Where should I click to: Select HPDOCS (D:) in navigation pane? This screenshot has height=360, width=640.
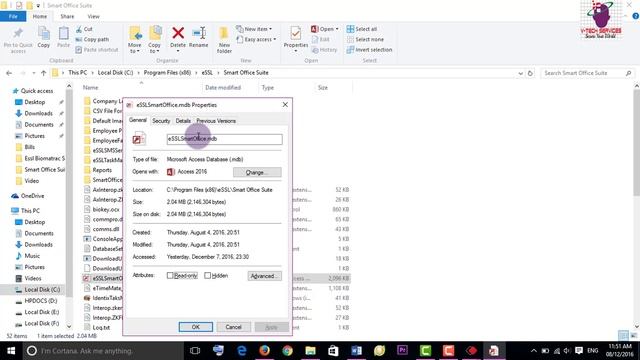click(x=40, y=301)
